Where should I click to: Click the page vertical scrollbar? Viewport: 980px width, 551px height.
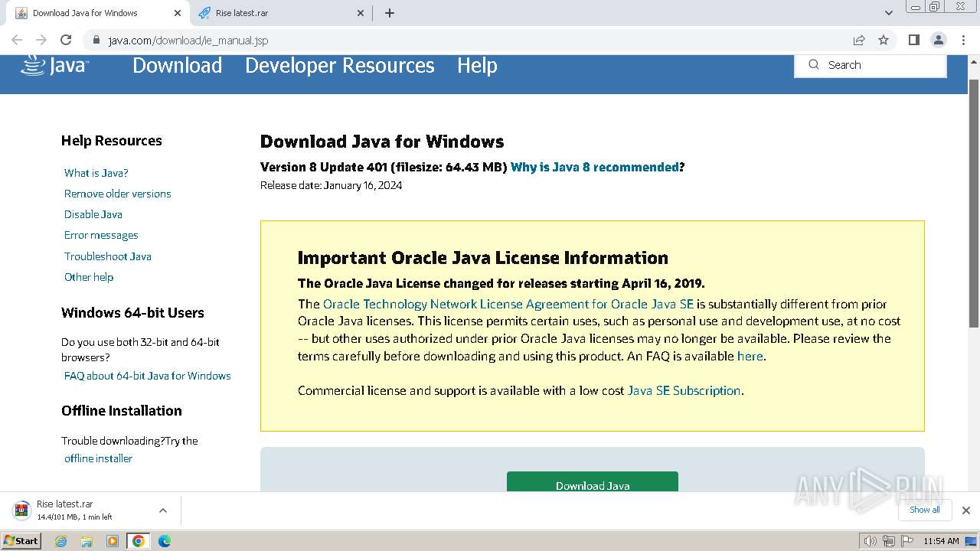[974, 203]
